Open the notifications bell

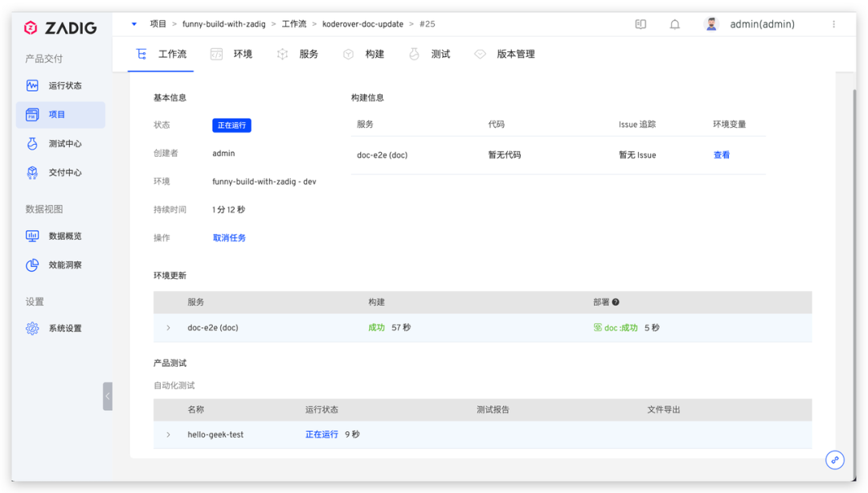click(675, 24)
